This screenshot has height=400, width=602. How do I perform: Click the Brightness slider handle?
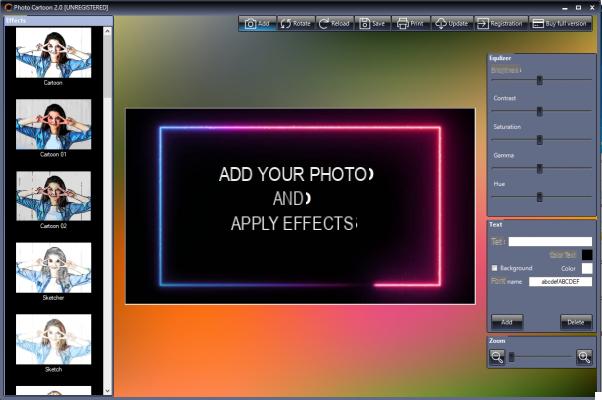click(539, 80)
